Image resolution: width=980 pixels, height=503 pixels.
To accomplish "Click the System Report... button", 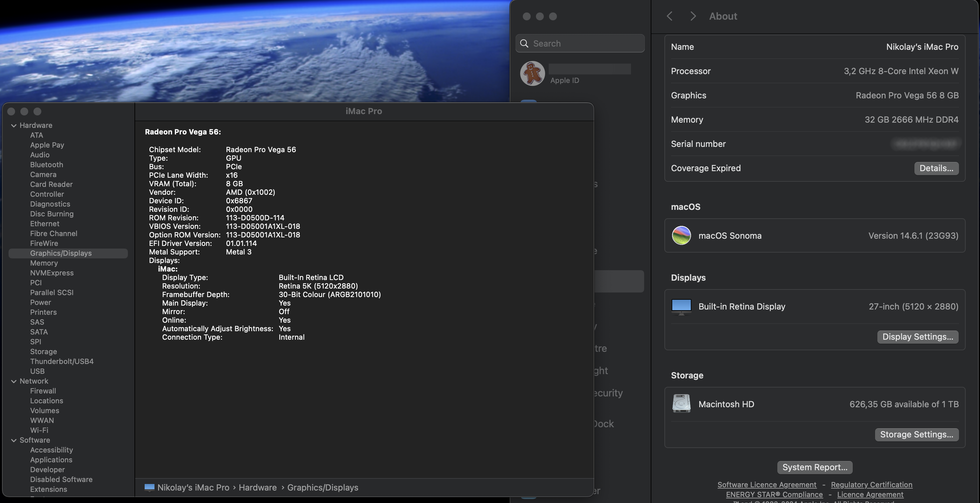I will 814,467.
